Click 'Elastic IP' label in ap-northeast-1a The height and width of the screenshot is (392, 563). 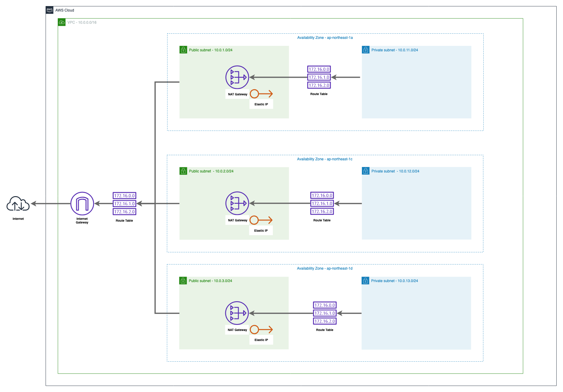coord(261,104)
